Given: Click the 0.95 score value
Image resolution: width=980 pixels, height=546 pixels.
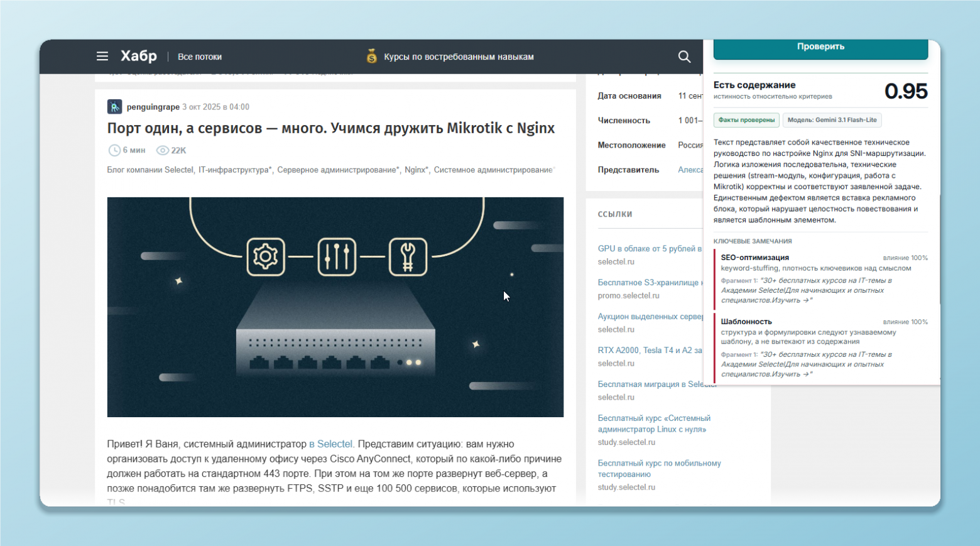Looking at the screenshot, I should point(906,92).
